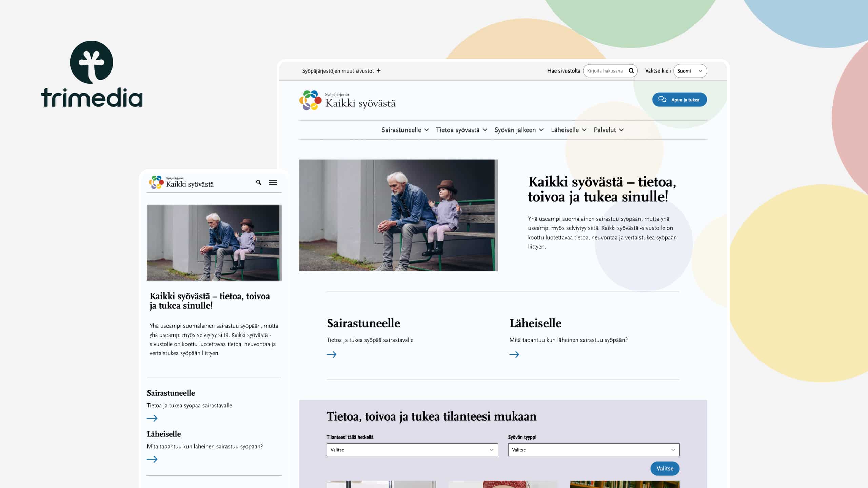The height and width of the screenshot is (488, 868).
Task: Click the 'Tietoa, toivoa ja tukea tilanteesi mukaan' heading
Action: click(431, 416)
